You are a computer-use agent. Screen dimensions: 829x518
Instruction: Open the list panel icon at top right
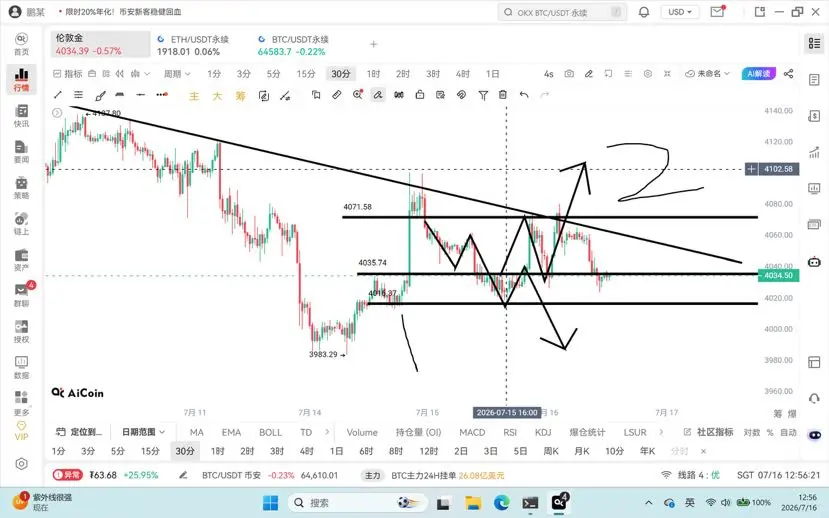click(814, 43)
